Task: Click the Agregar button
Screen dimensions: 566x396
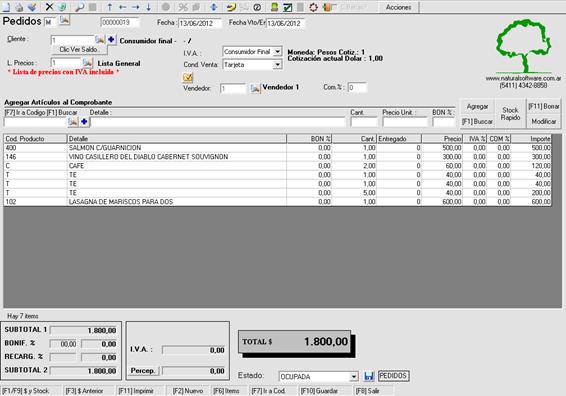Action: point(477,106)
